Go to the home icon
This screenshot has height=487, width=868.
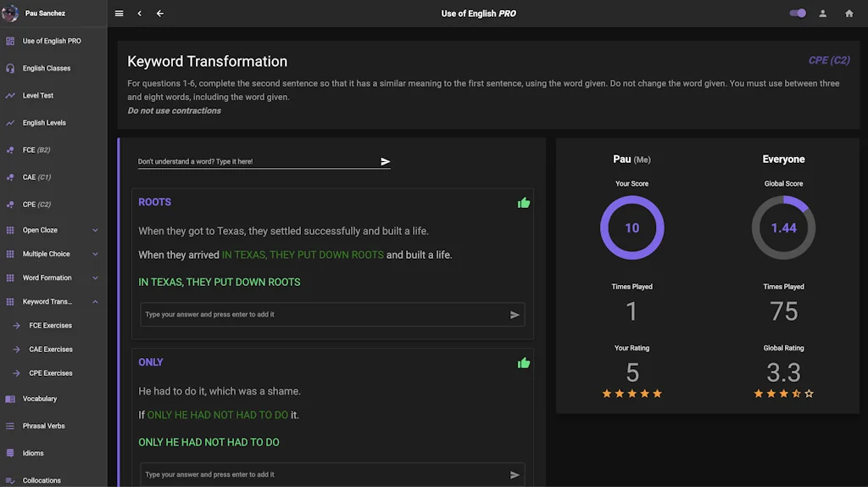(849, 14)
